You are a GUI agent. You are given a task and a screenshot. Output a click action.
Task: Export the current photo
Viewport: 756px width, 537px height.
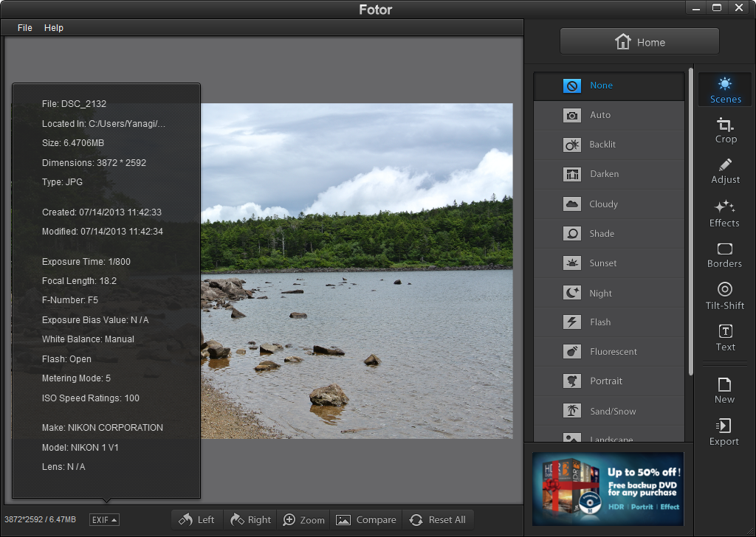pyautogui.click(x=724, y=432)
